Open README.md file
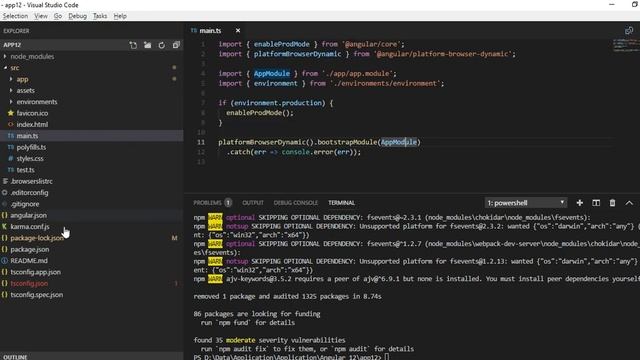The image size is (640, 360). (x=29, y=260)
